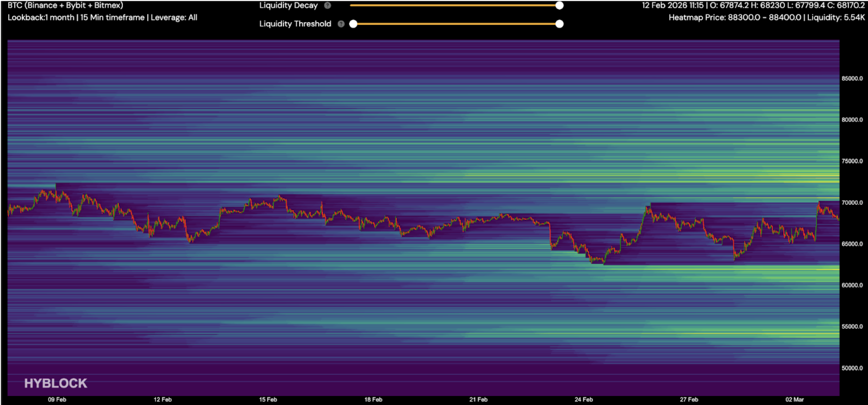Screen dimensions: 868x405
Task: Click the 50000.0 price axis label
Action: click(852, 368)
